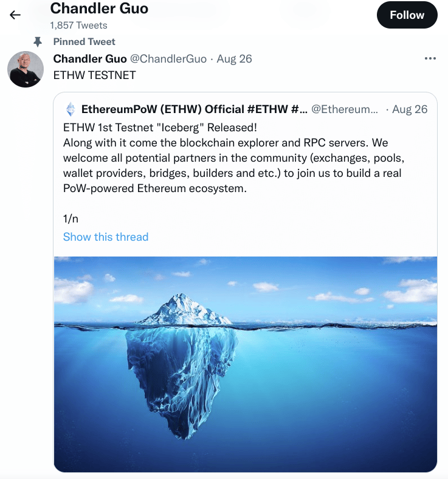Click the Chandler Guo header title
448x479 pixels.
[99, 9]
